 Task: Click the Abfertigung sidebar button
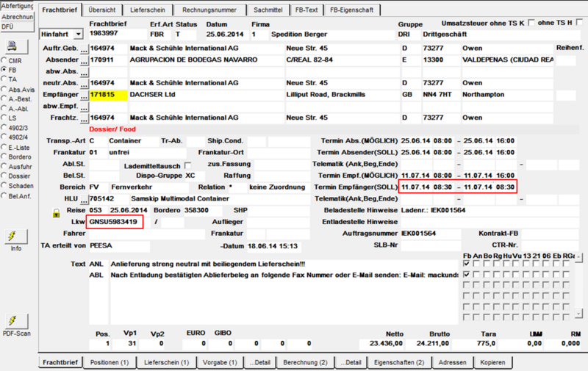[x=17, y=7]
